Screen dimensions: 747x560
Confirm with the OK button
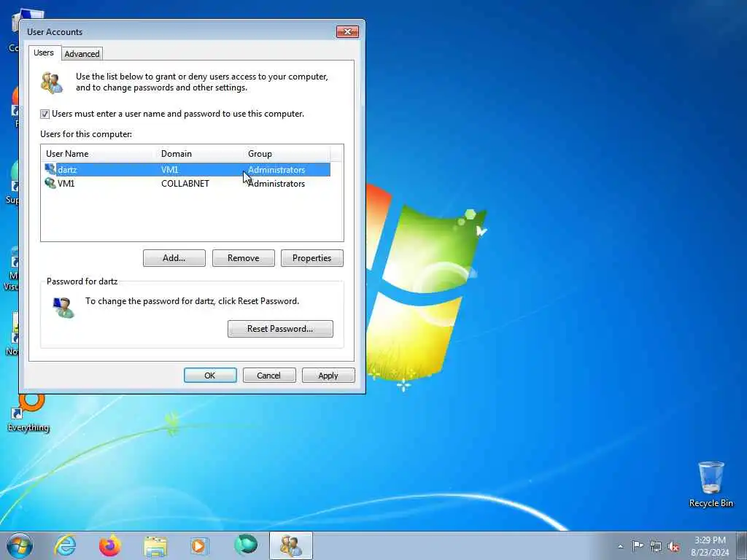(x=210, y=376)
